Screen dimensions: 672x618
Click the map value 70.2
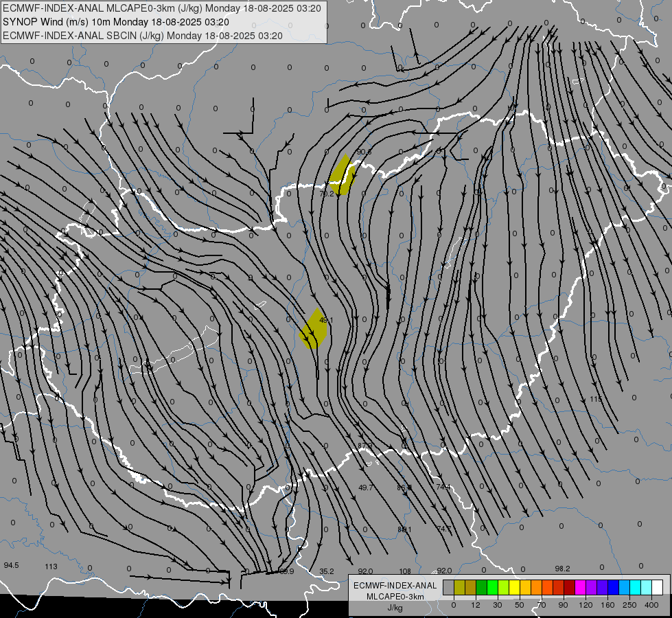pos(327,194)
